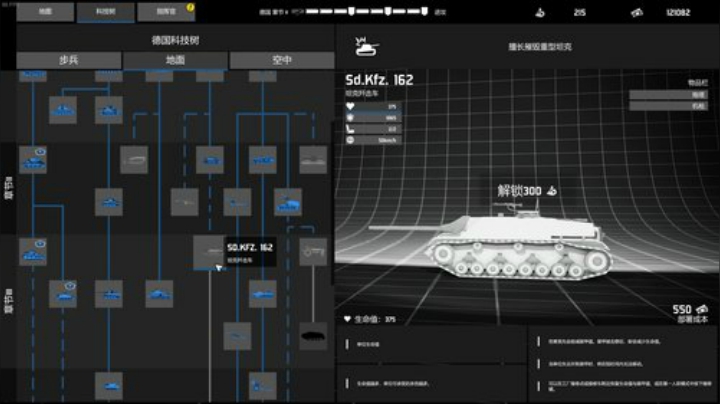Image resolution: width=720 pixels, height=404 pixels.
Task: Click the last shield marker on the chapter progress bar
Action: 424,11
